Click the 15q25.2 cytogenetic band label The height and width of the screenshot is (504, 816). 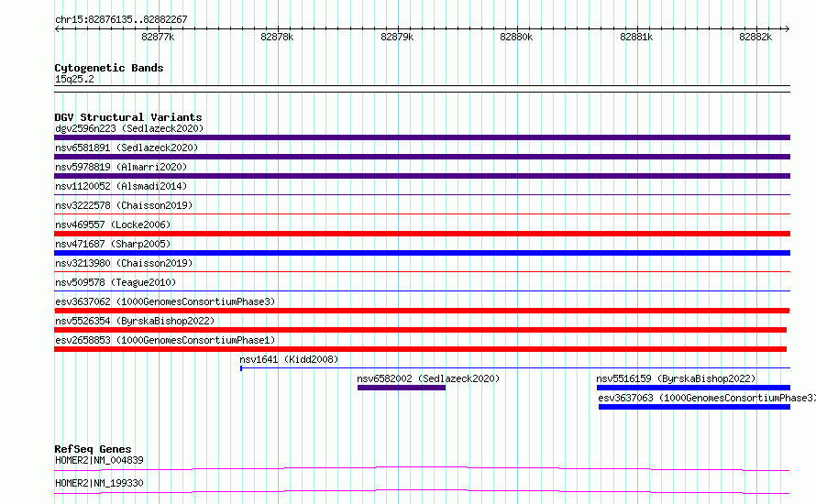74,79
